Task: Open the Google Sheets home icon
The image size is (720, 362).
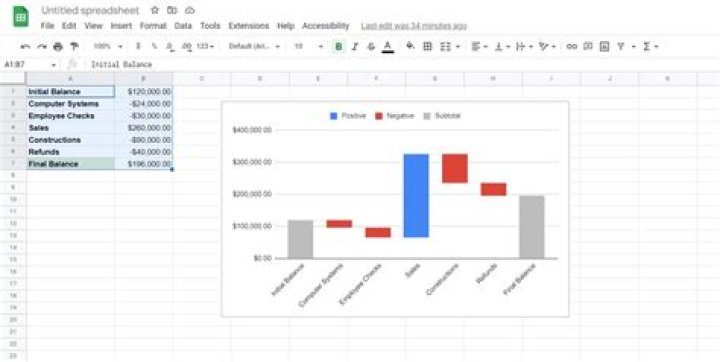Action: pyautogui.click(x=21, y=17)
